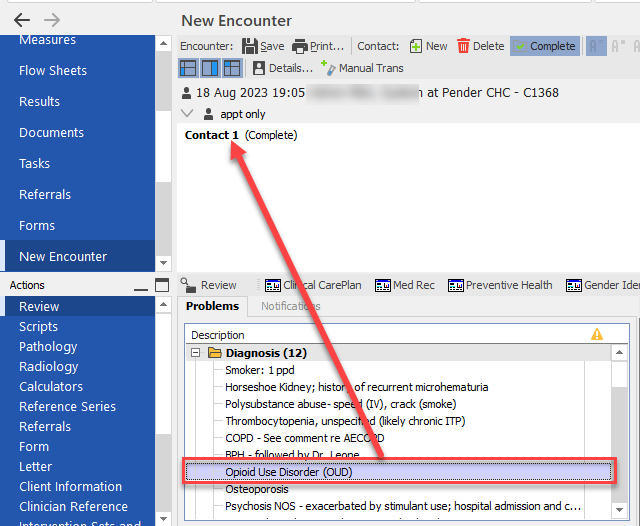The width and height of the screenshot is (640, 526).
Task: Select the first layout view icon
Action: (x=188, y=68)
